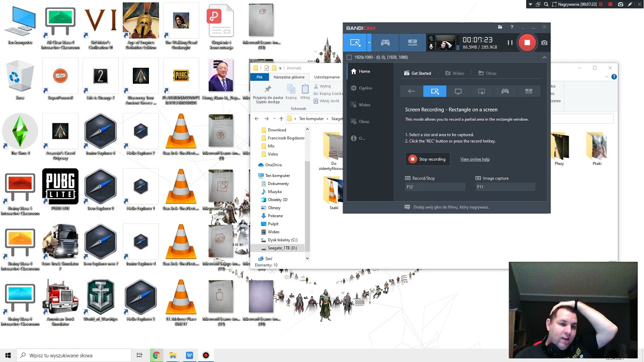Open the Ssaki folder in Explorer
Screen dimensions: 644x362
click(334, 194)
